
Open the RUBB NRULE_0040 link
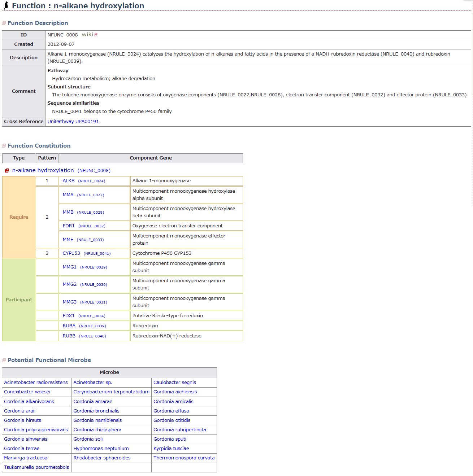pyautogui.click(x=92, y=336)
